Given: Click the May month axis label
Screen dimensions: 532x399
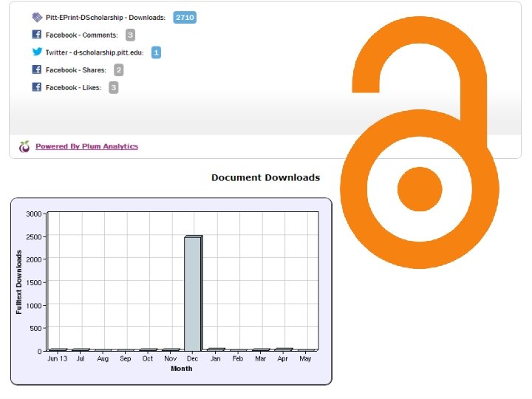Looking at the screenshot, I should point(305,358).
